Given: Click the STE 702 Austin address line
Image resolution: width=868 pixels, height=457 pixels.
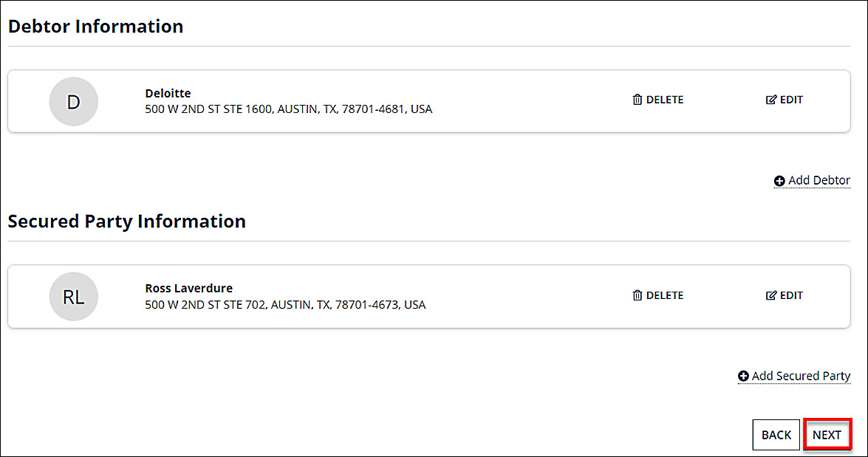Looking at the screenshot, I should [285, 304].
